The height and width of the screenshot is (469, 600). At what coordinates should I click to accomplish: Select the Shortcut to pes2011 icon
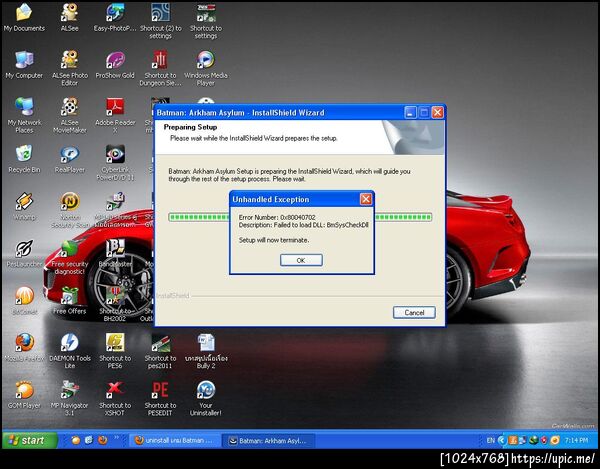pyautogui.click(x=160, y=351)
